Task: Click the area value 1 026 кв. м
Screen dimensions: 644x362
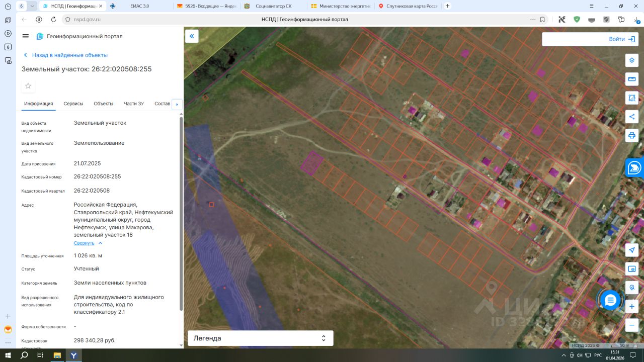Action: coord(88,255)
